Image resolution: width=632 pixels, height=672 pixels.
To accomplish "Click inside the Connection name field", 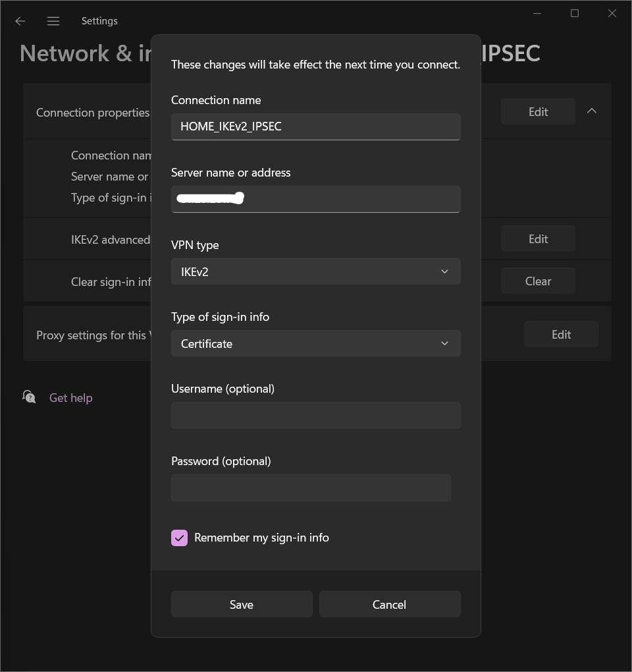I will [x=315, y=126].
